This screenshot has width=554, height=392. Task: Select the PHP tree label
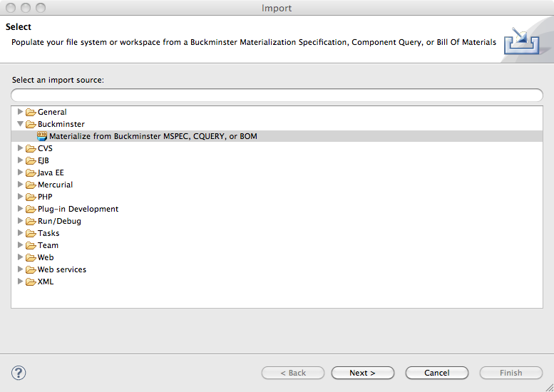tap(45, 197)
